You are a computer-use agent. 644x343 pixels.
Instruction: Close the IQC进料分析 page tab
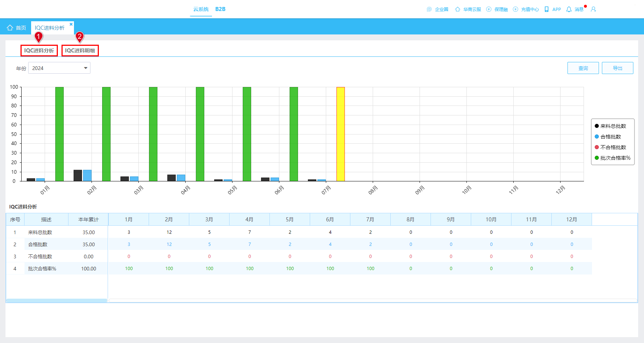71,24
